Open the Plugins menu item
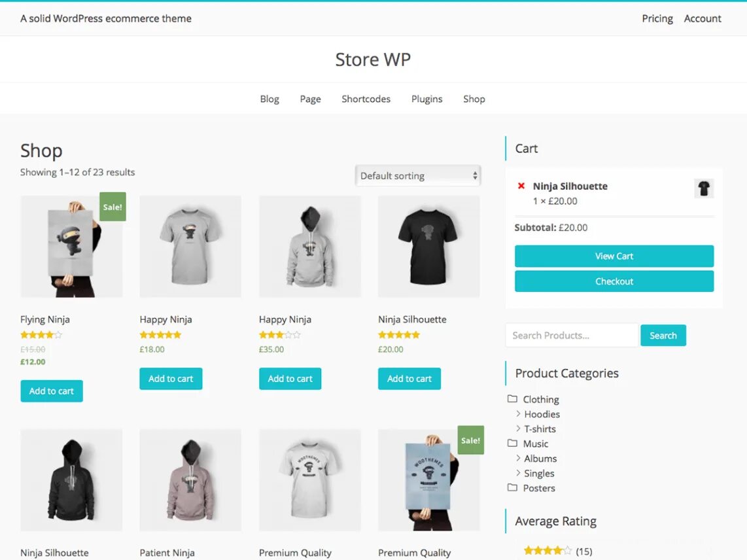Viewport: 747px width, 560px height. (427, 99)
